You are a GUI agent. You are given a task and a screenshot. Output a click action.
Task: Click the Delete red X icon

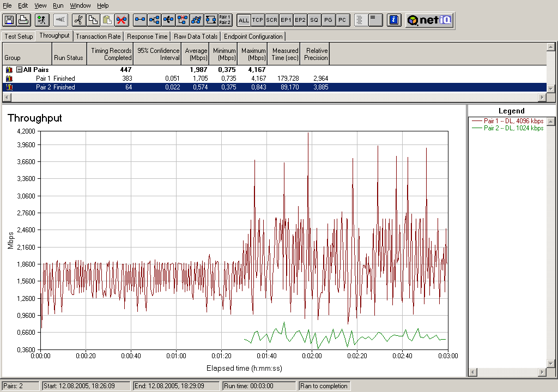[x=122, y=20]
